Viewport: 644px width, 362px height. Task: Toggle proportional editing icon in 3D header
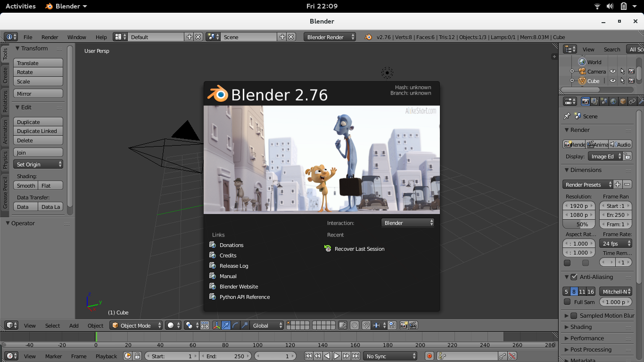pos(354,326)
